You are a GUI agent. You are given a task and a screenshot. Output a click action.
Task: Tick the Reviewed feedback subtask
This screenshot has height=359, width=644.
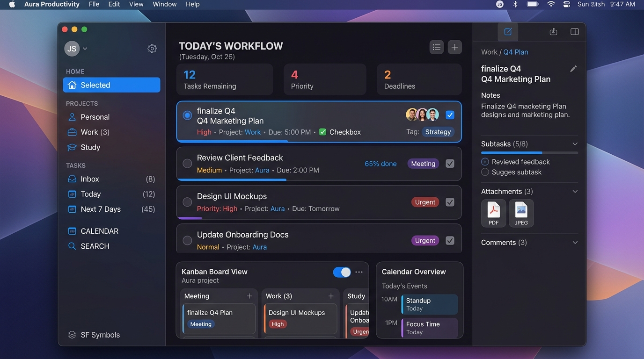point(485,162)
